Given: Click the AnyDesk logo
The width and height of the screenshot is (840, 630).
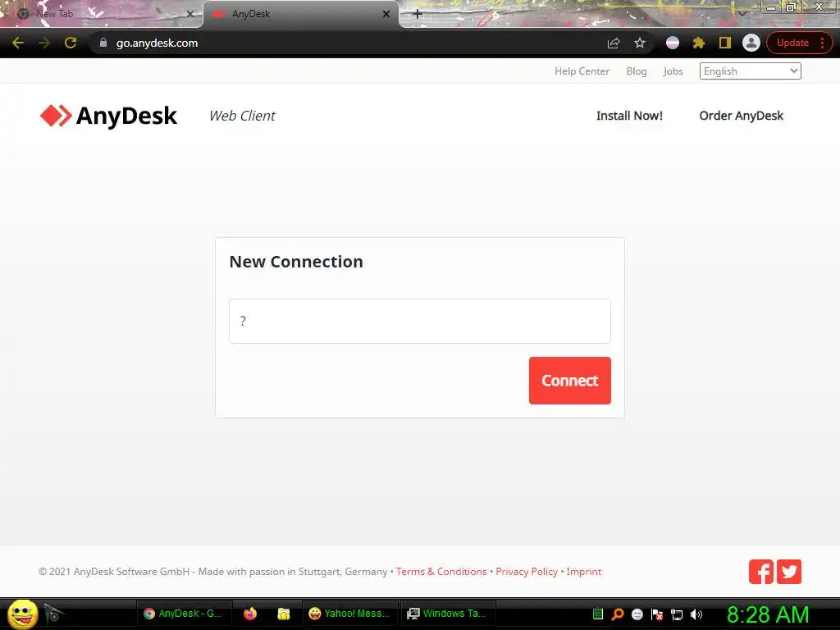Looking at the screenshot, I should pyautogui.click(x=108, y=116).
